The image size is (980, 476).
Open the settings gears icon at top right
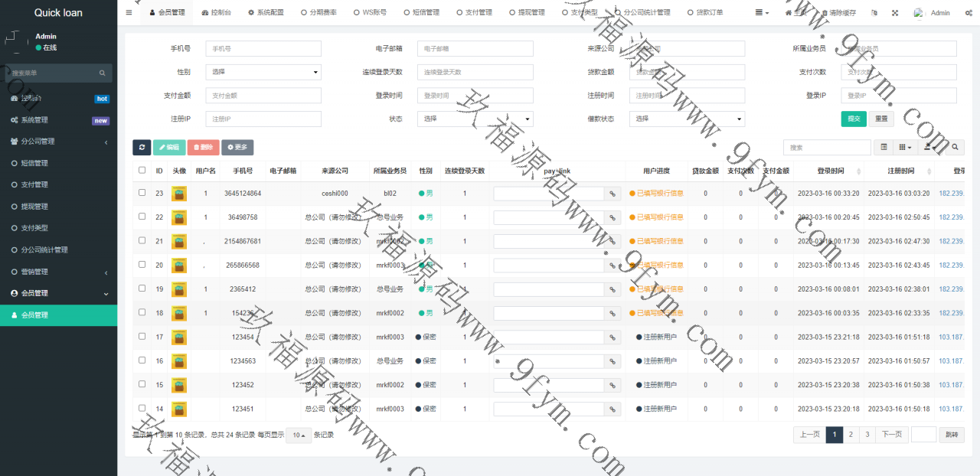click(969, 13)
